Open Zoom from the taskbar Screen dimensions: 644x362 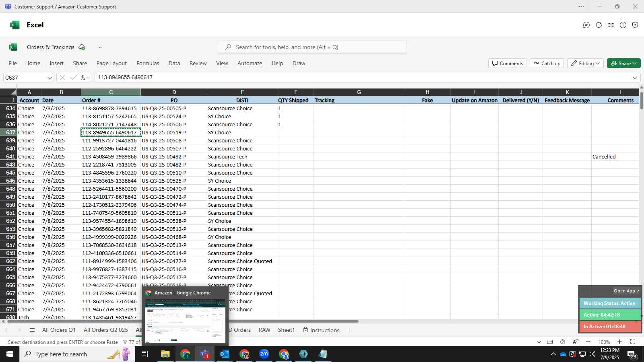click(264, 354)
